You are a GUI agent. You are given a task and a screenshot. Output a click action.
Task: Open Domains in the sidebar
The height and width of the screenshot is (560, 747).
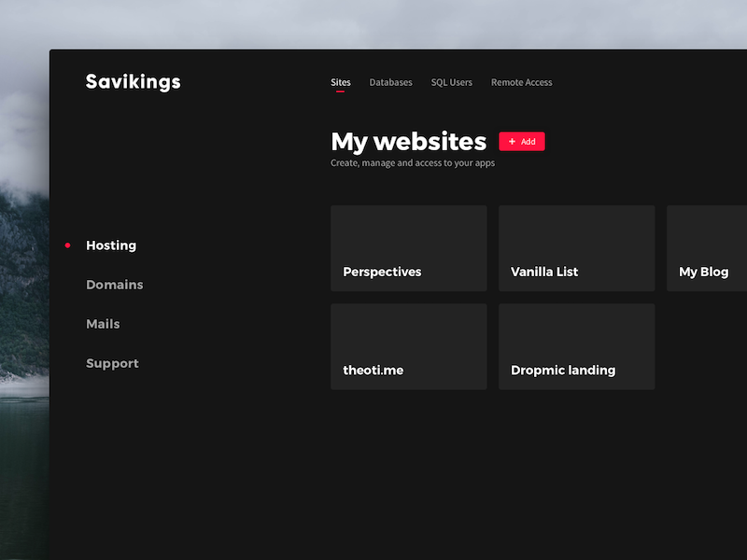coord(114,285)
